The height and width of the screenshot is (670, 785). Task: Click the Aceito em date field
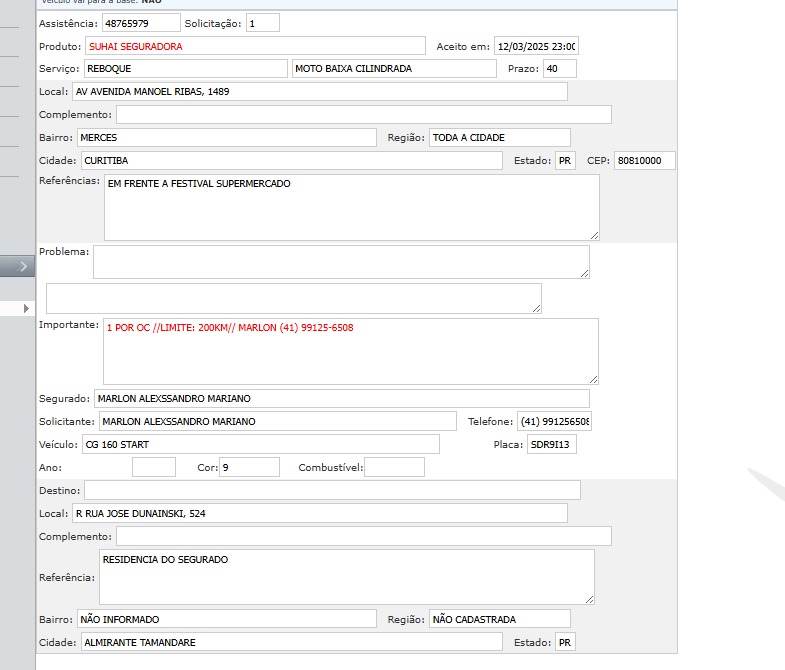point(536,46)
